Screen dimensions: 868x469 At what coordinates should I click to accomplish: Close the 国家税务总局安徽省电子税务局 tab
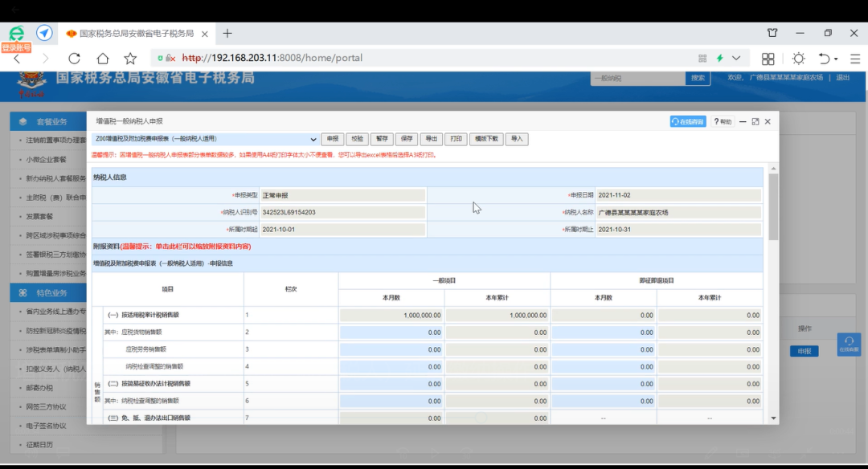pyautogui.click(x=205, y=34)
